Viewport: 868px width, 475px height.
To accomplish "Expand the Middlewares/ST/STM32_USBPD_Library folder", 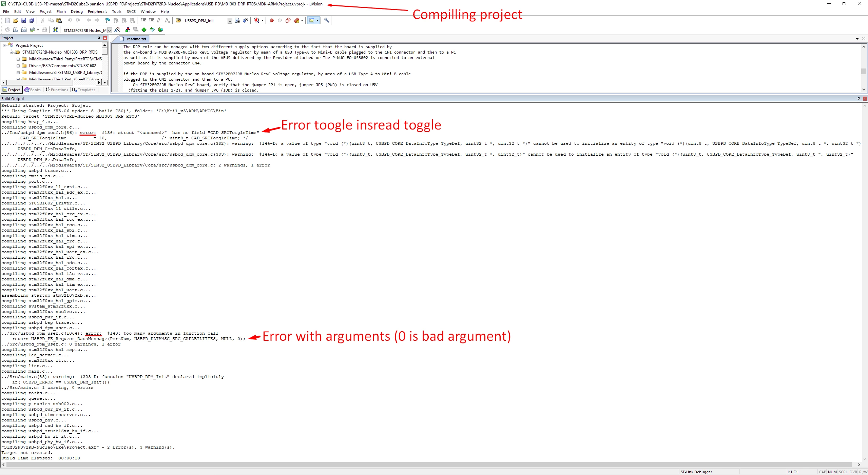I will click(18, 73).
